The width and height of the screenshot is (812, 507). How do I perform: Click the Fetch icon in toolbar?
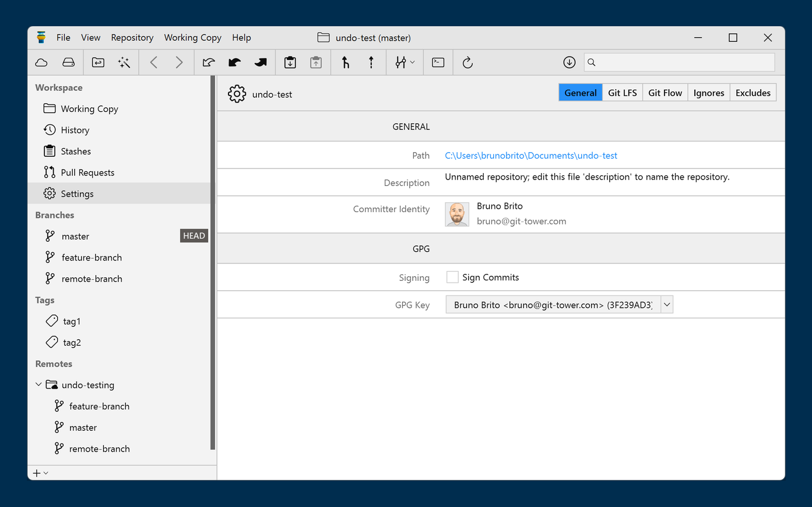coord(209,62)
